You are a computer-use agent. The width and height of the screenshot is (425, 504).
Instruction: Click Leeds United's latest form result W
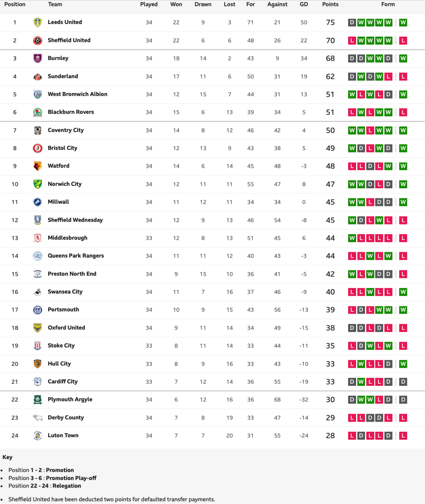click(x=403, y=22)
